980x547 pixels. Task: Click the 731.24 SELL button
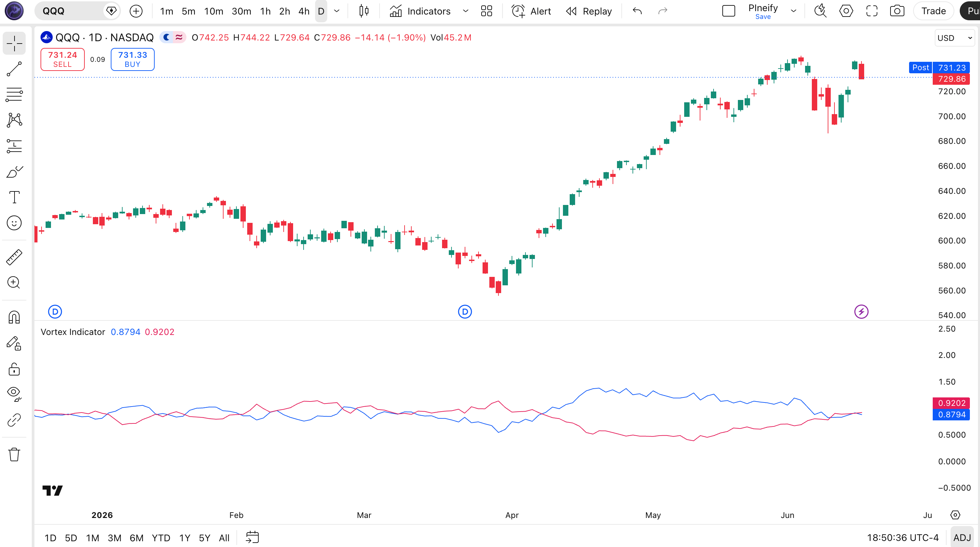(62, 59)
